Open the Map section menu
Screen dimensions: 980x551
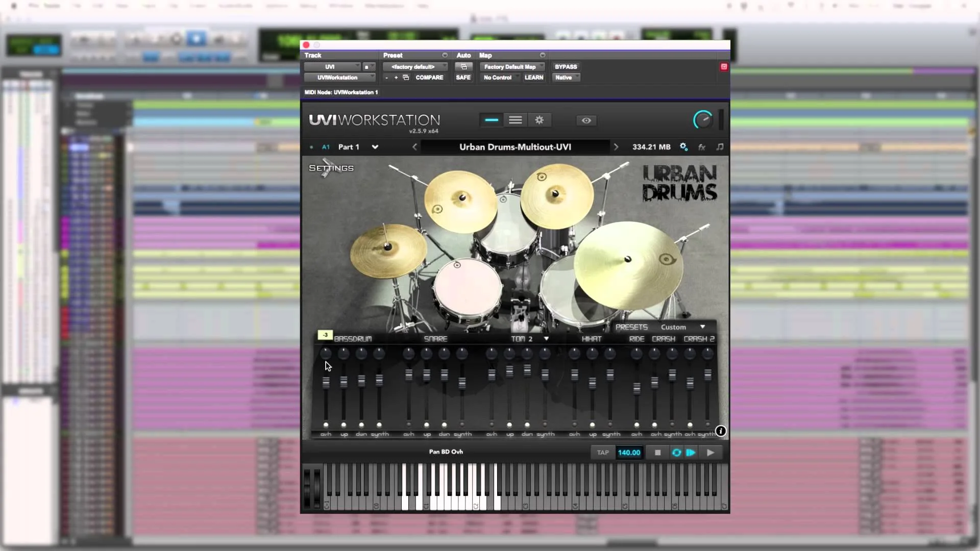tap(543, 55)
